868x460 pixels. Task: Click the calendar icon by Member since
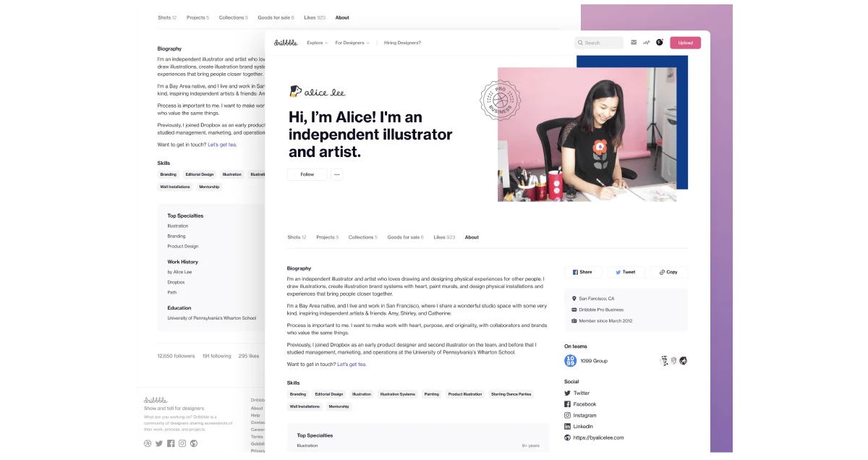[x=574, y=320]
